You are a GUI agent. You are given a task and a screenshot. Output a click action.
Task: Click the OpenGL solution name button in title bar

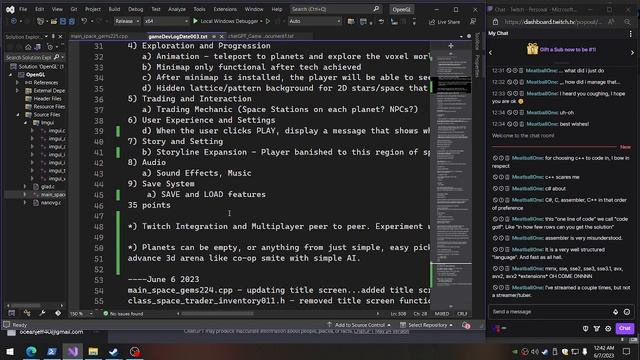pos(402,9)
